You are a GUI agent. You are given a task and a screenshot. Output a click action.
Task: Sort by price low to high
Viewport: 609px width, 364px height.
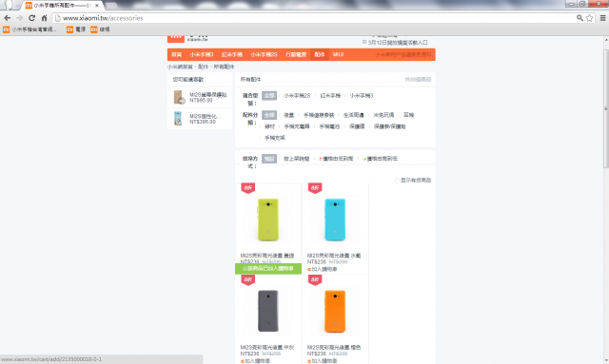tap(336, 159)
